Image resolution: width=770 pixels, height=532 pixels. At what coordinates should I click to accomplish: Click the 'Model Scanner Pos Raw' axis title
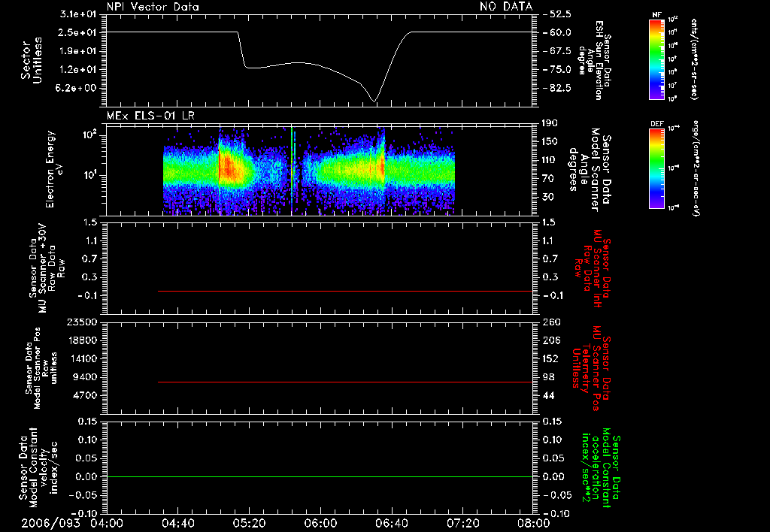pyautogui.click(x=41, y=368)
